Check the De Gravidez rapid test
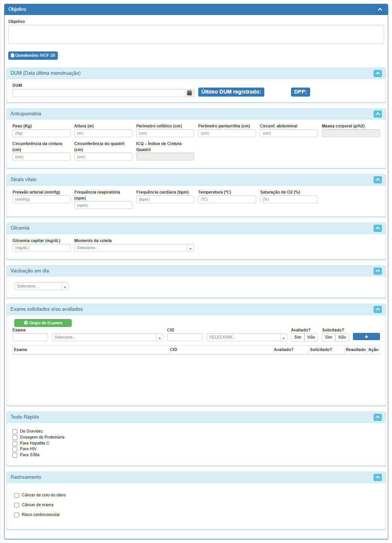The image size is (392, 543). pyautogui.click(x=15, y=431)
